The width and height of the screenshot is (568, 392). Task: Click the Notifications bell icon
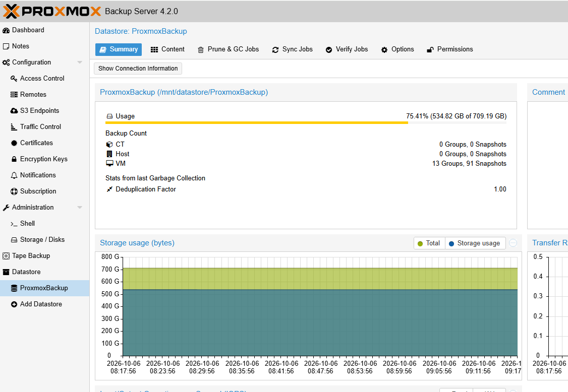click(14, 175)
